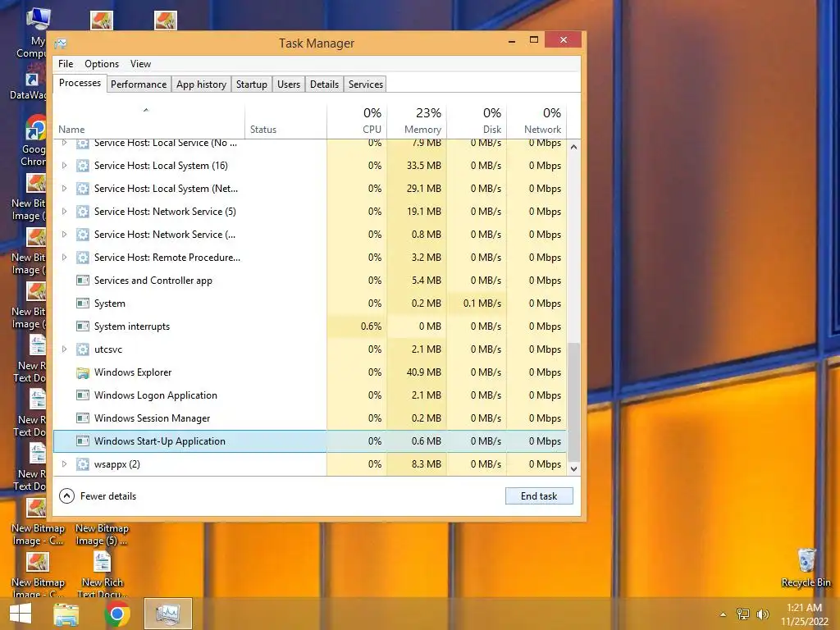The image size is (840, 630).
Task: Open File Explorer from the taskbar
Action: [x=66, y=614]
